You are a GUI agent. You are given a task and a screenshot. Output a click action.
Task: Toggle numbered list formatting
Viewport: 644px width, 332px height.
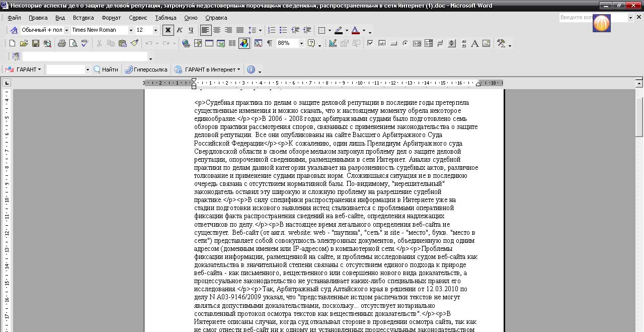tap(272, 30)
